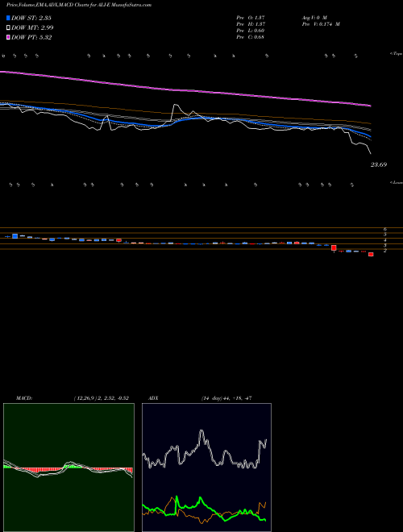
Task: Click the blue DOW ST legend swatch
Action: click(x=8, y=18)
